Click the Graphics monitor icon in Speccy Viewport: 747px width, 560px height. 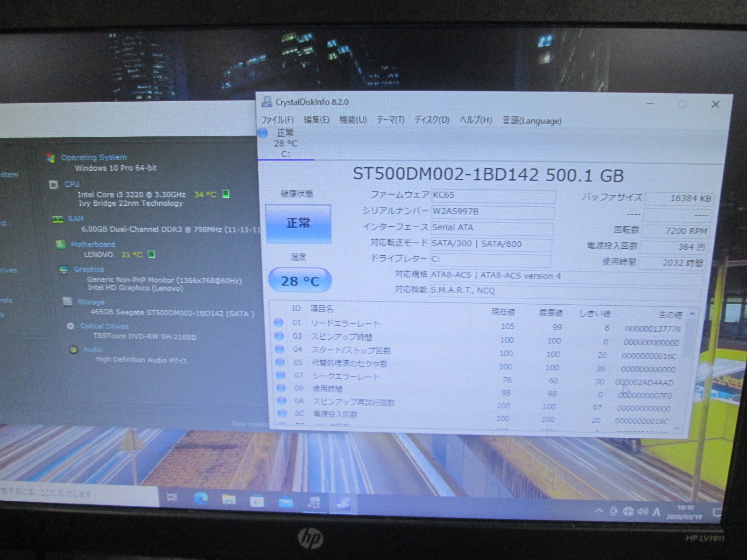click(x=63, y=269)
